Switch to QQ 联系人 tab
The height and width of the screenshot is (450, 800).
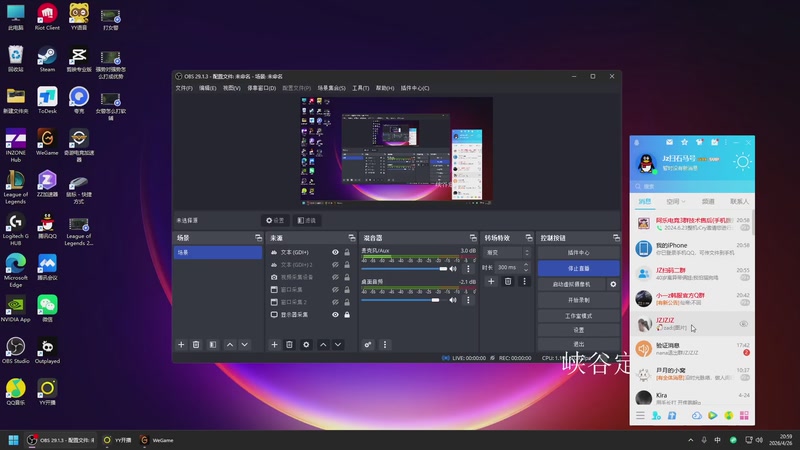point(739,202)
